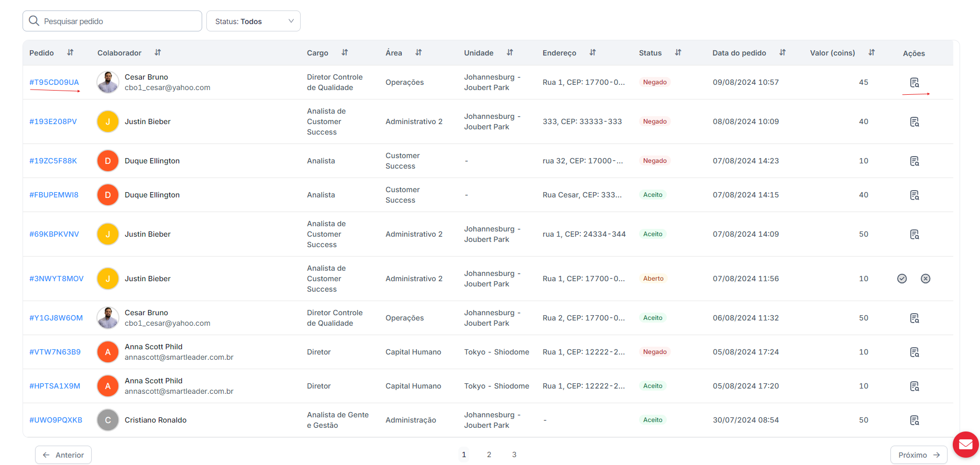Approve order #3NWYT8MOV with check icon
The image size is (980, 465).
pyautogui.click(x=902, y=279)
